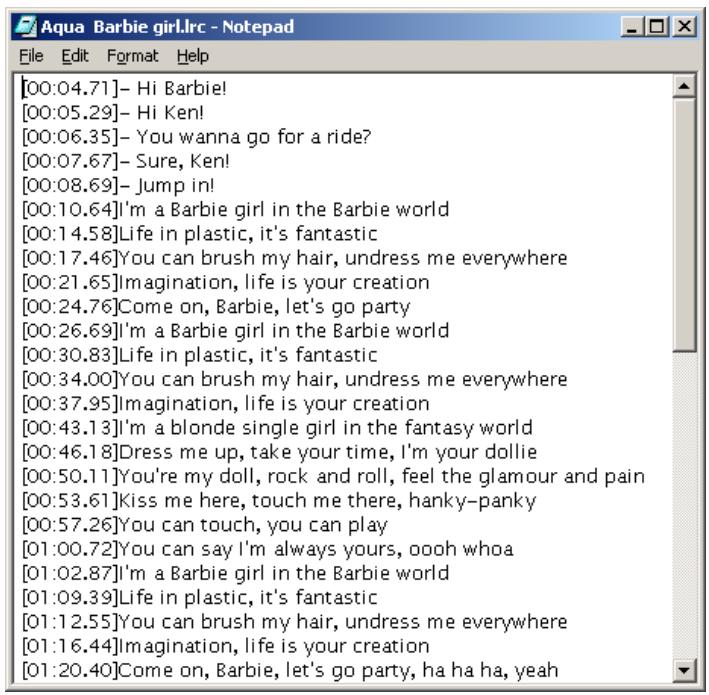Click the scrollbar up arrow
Screen dimensions: 709x695
[x=684, y=86]
